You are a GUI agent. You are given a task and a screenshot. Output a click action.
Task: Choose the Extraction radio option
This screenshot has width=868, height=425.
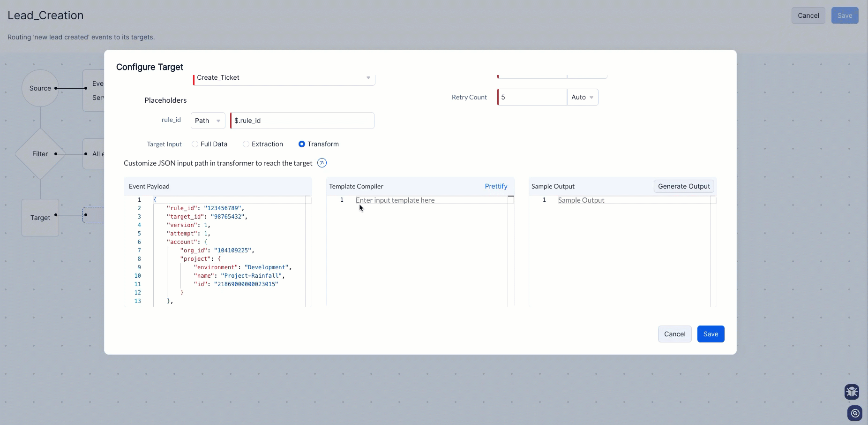click(246, 144)
